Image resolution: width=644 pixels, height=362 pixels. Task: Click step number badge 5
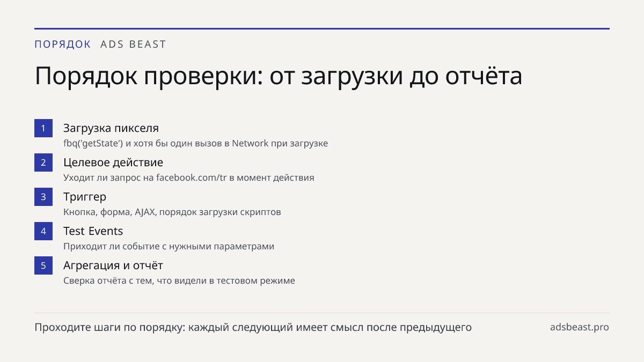tap(43, 265)
